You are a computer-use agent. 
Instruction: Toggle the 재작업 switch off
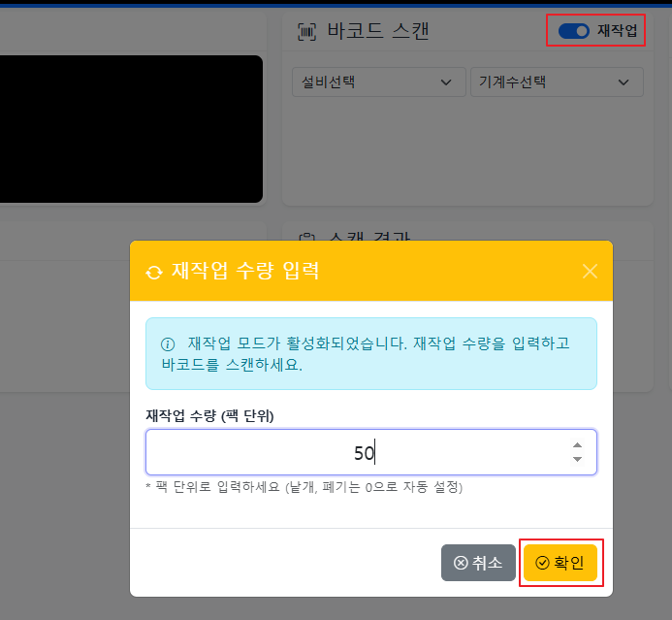[574, 31]
